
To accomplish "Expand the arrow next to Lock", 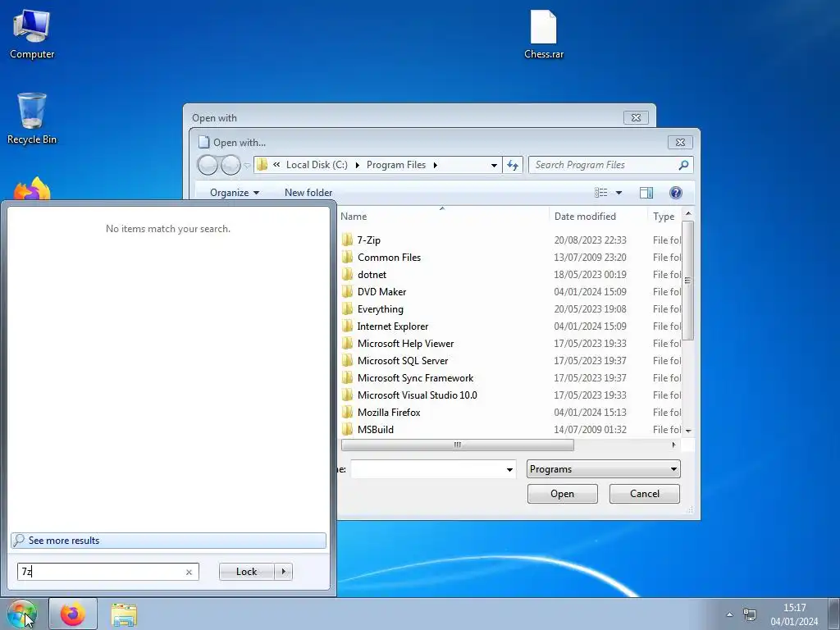I will [x=283, y=572].
